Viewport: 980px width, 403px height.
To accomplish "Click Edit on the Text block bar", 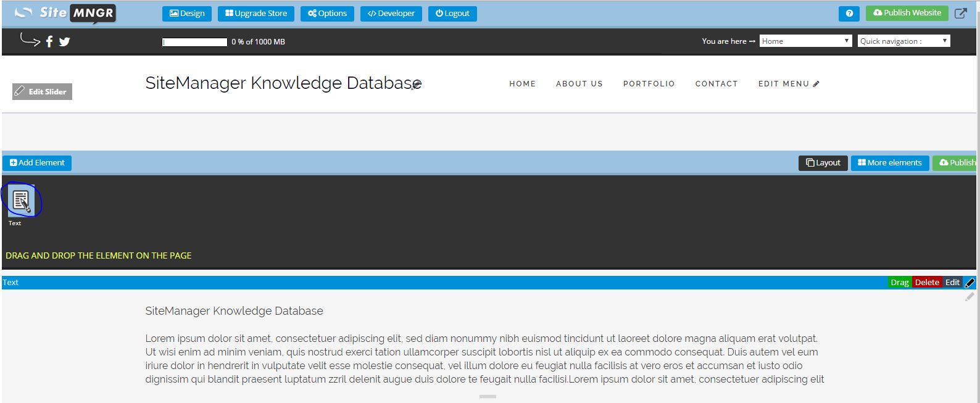I will pos(953,283).
